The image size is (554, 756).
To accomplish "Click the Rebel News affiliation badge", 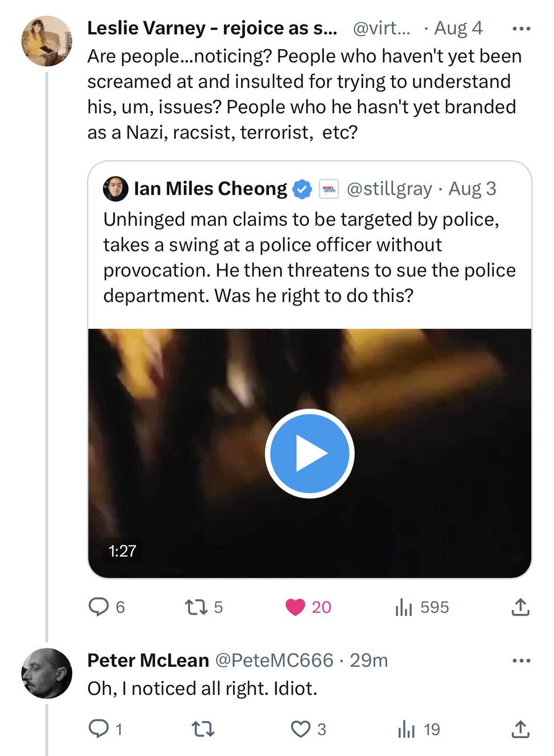I will click(329, 189).
